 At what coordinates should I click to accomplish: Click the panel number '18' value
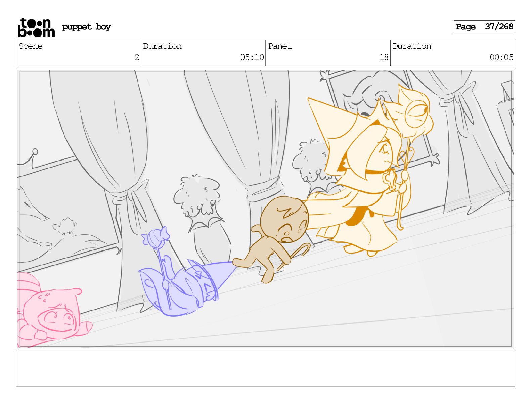[x=384, y=57]
